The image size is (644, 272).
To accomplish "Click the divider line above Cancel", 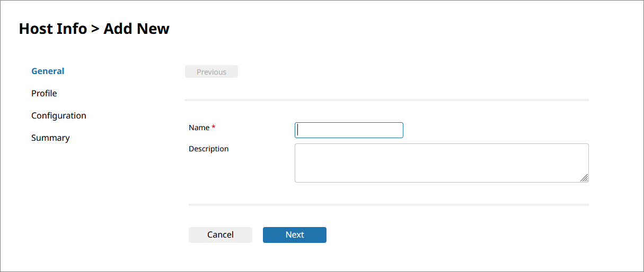I will [389, 204].
